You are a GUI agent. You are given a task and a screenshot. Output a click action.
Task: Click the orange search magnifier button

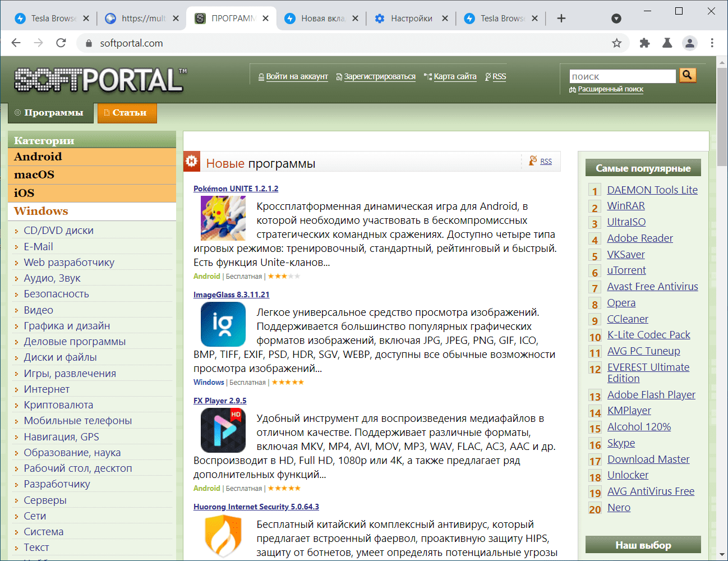click(687, 75)
